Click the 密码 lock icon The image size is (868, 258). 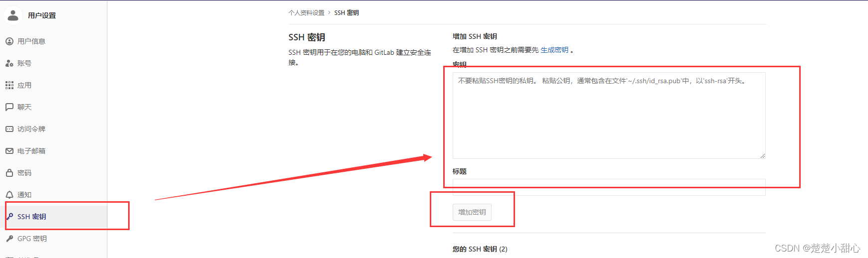click(9, 173)
